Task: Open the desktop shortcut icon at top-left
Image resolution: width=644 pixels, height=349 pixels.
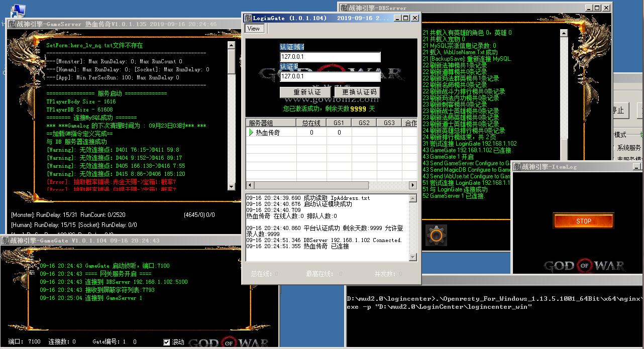Action: pos(18,9)
